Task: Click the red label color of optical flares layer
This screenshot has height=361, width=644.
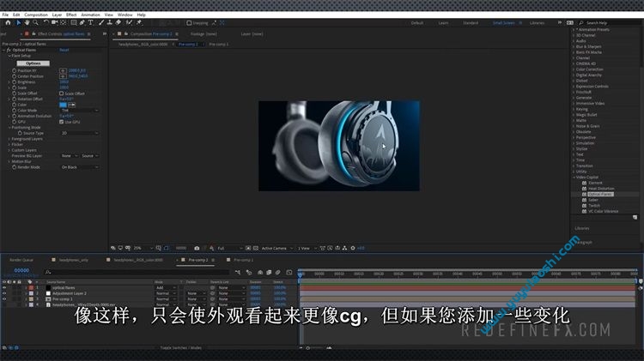Action: [x=31, y=288]
